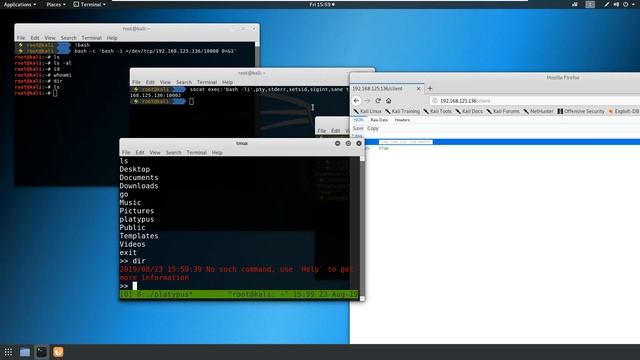Open the Kali Tools bookmark
640x360 pixels.
tap(438, 111)
